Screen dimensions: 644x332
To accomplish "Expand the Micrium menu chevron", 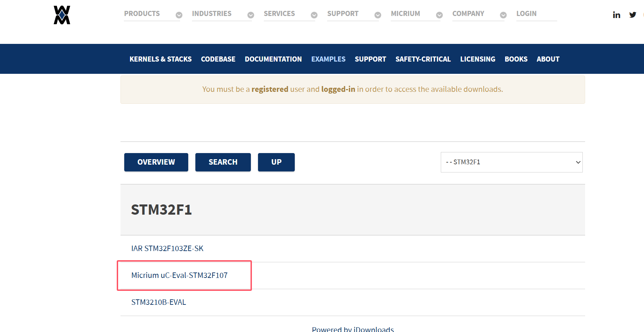I will coord(439,15).
